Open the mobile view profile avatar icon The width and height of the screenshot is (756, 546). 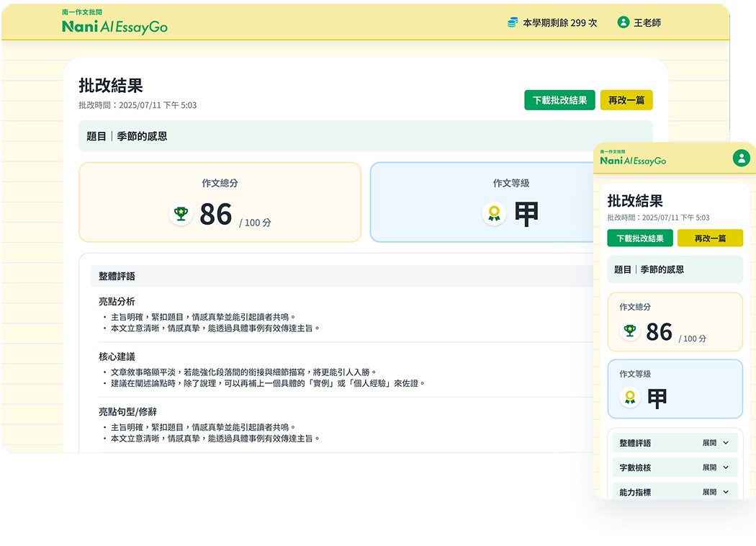tap(741, 158)
